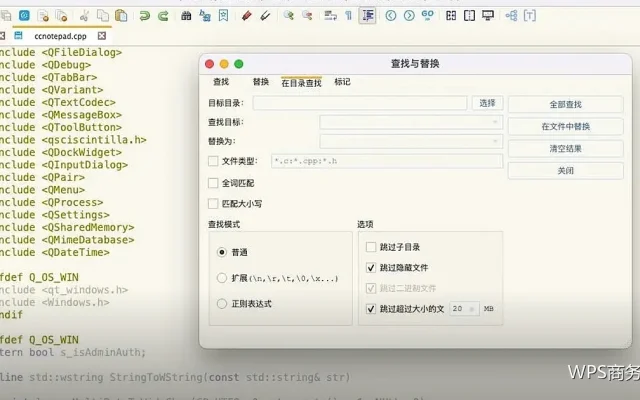Click the 清空结果 button
This screenshot has width=640, height=400.
click(565, 149)
